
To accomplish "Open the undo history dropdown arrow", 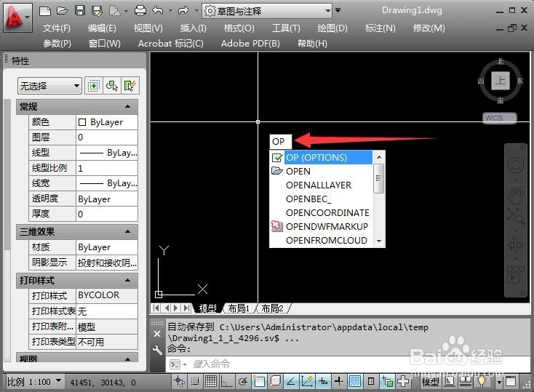I will click(170, 11).
